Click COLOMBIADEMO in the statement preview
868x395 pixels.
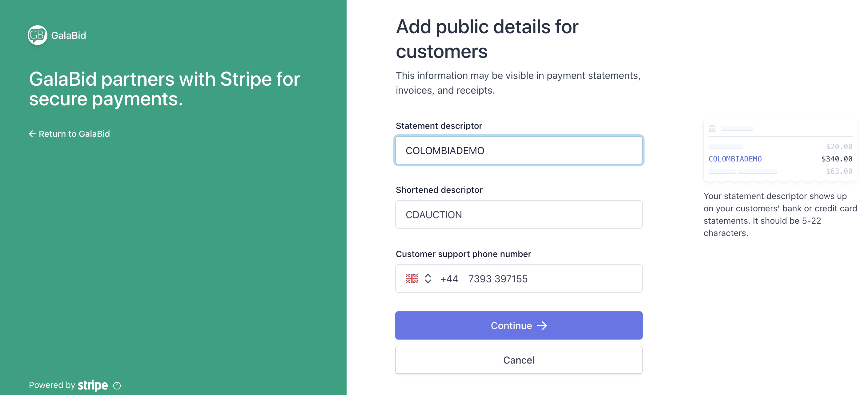735,159
